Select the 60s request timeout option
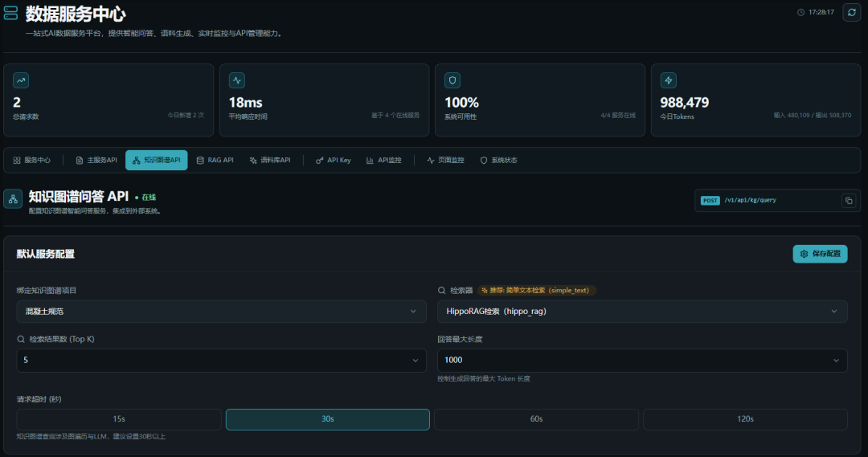868x457 pixels. coord(536,419)
